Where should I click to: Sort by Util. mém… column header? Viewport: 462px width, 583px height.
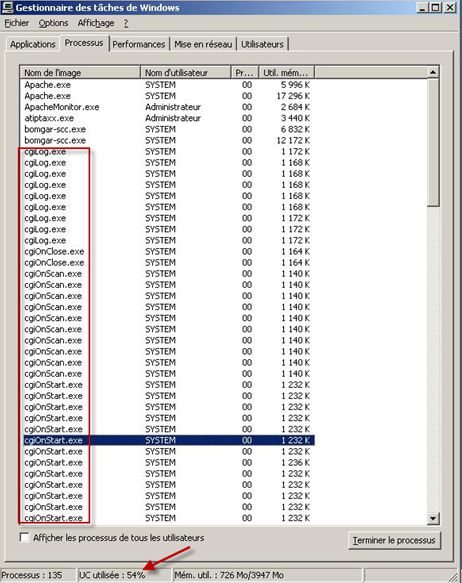click(x=287, y=73)
